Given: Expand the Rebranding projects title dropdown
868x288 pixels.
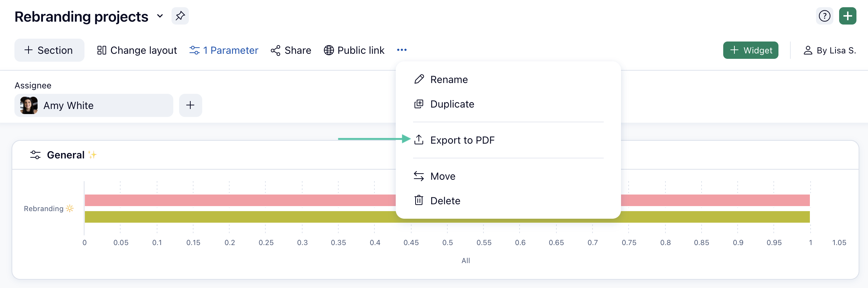Looking at the screenshot, I should coord(160,16).
